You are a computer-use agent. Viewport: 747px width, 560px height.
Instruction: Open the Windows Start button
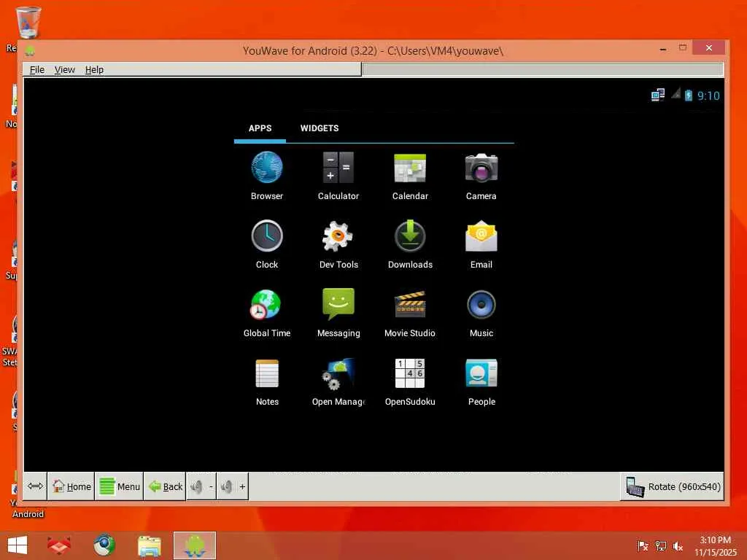pos(18,545)
